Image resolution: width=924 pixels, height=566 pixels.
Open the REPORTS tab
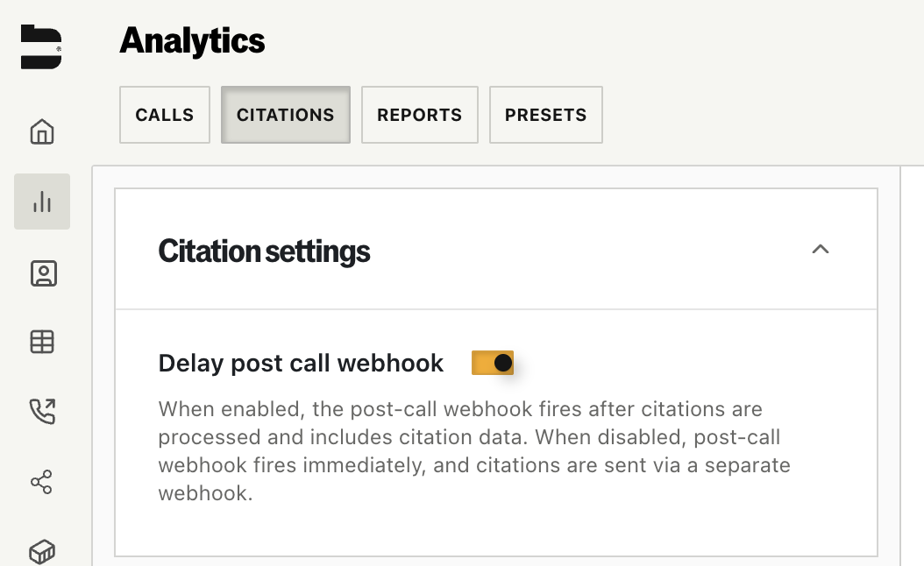point(419,115)
